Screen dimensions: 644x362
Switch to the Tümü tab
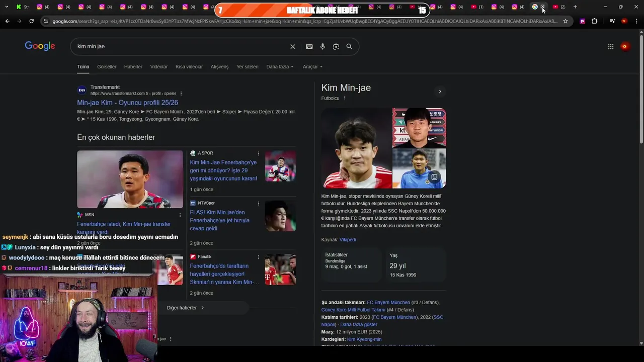(83, 67)
